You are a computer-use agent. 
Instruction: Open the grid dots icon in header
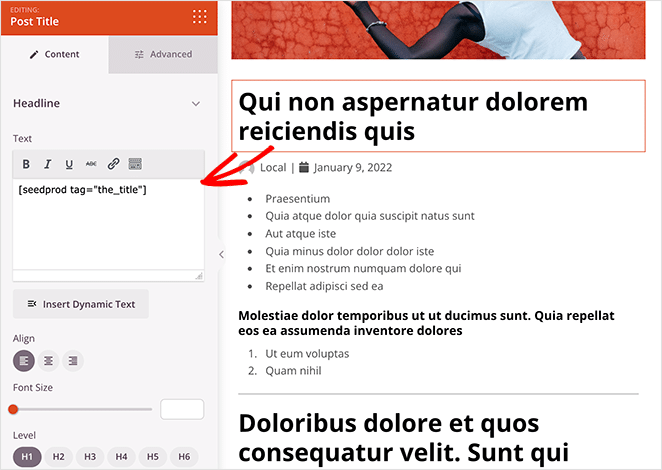[200, 17]
